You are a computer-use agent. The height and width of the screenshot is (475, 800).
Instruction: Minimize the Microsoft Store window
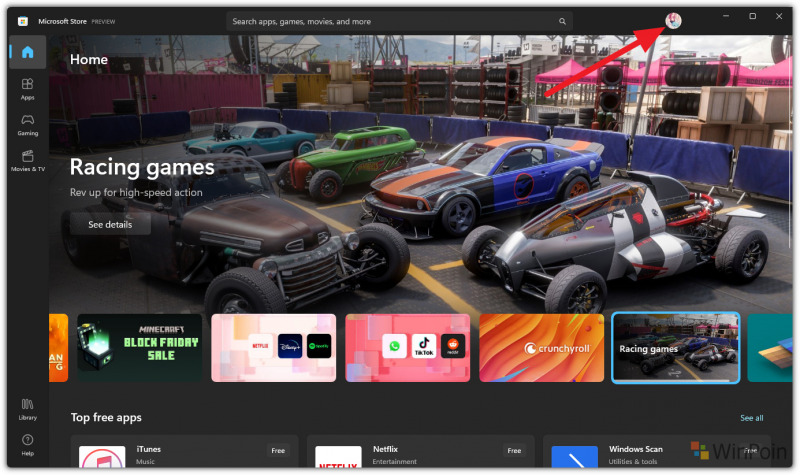(726, 16)
